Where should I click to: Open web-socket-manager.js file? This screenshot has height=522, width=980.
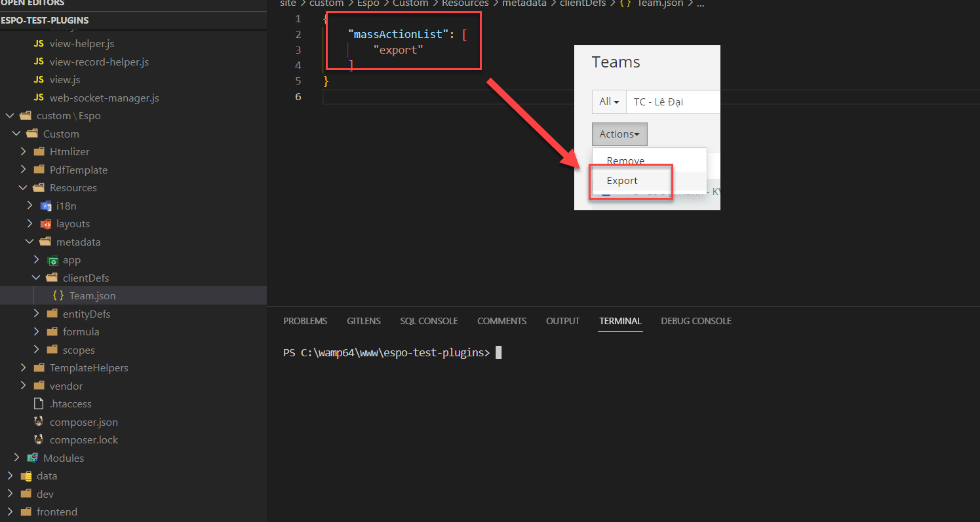104,98
